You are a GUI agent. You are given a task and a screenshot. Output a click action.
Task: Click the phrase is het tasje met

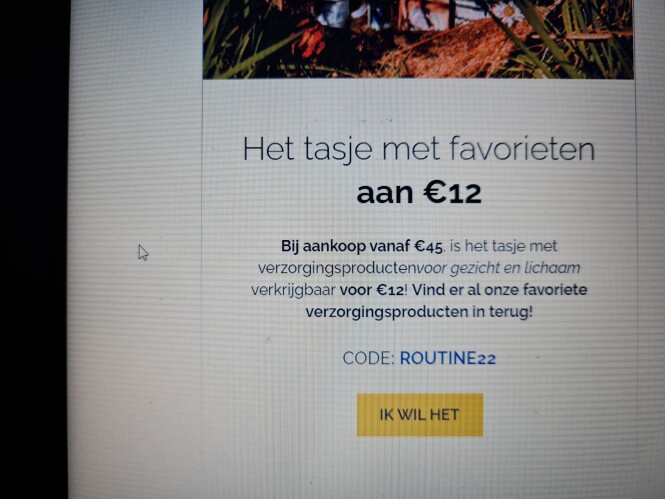(x=504, y=246)
